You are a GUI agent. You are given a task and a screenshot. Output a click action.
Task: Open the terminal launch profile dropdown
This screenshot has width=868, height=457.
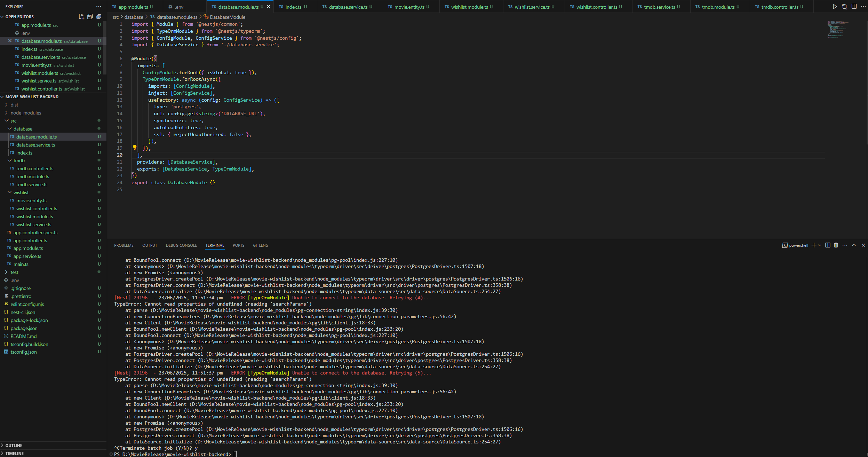click(x=820, y=245)
